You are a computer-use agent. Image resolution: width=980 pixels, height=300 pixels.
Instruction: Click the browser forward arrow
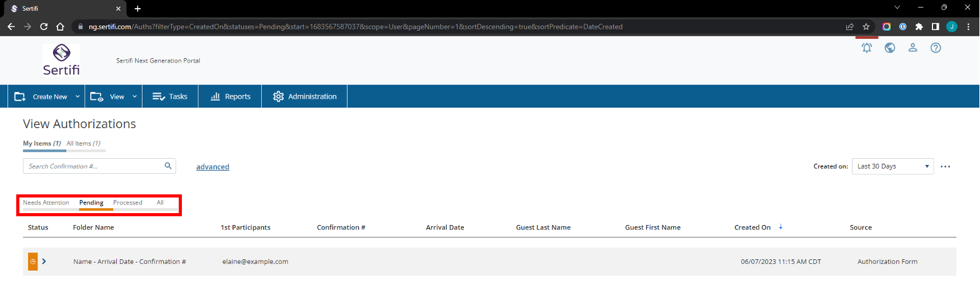pos(27,27)
